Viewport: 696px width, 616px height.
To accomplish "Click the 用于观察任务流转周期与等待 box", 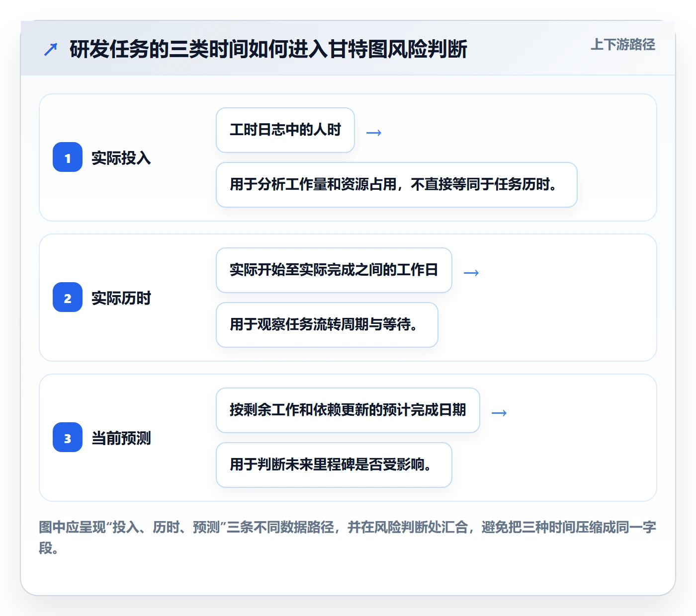I will [x=327, y=325].
